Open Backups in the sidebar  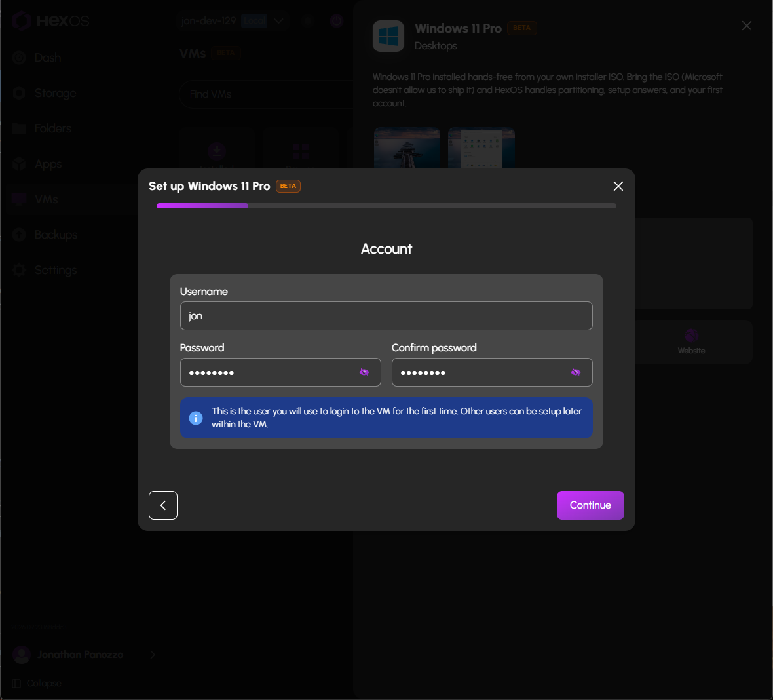[56, 235]
